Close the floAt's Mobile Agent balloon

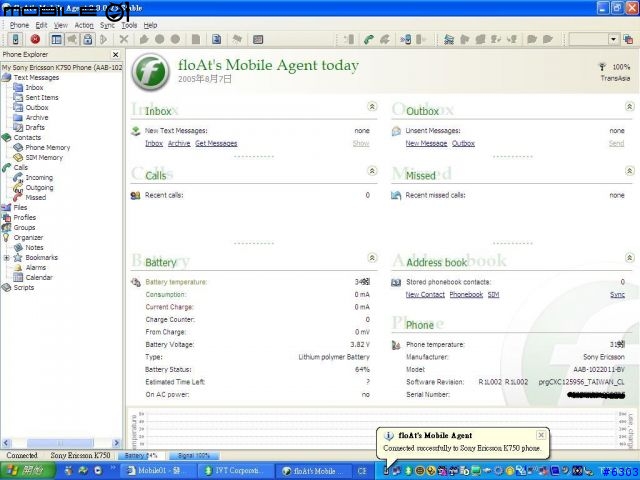tap(540, 435)
